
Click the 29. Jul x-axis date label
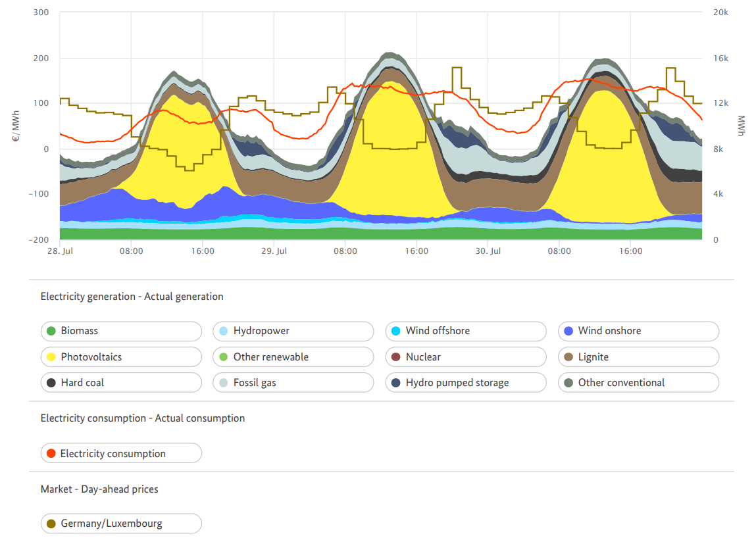pyautogui.click(x=274, y=251)
